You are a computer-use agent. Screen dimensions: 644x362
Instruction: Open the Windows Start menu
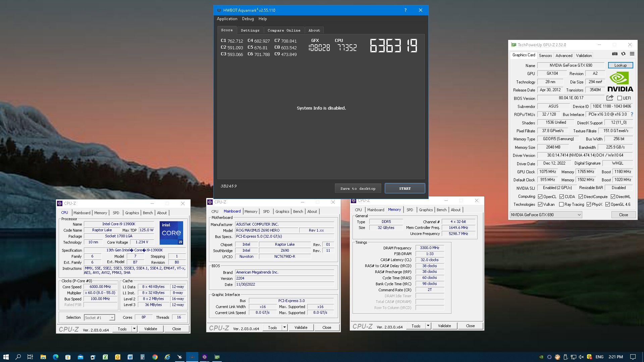[6, 357]
